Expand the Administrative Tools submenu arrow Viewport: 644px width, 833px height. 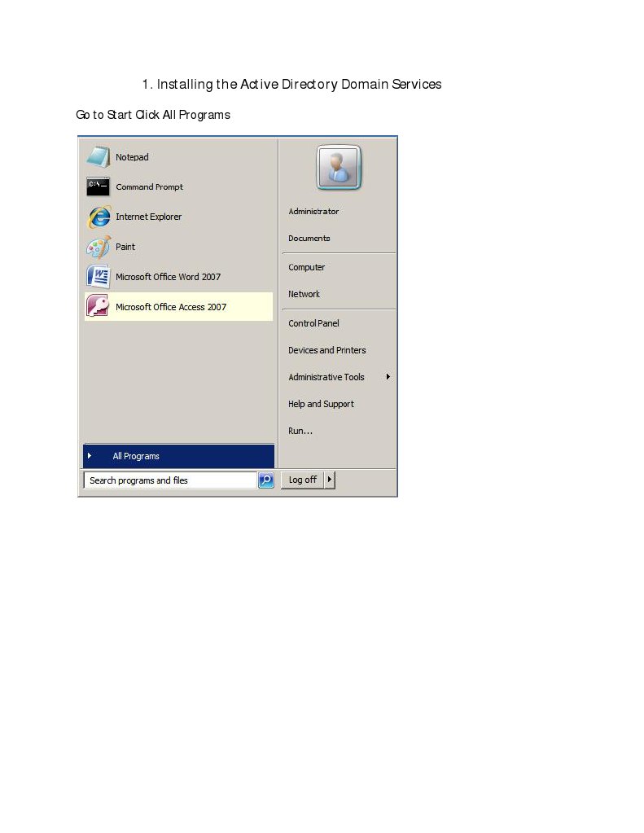pos(388,377)
